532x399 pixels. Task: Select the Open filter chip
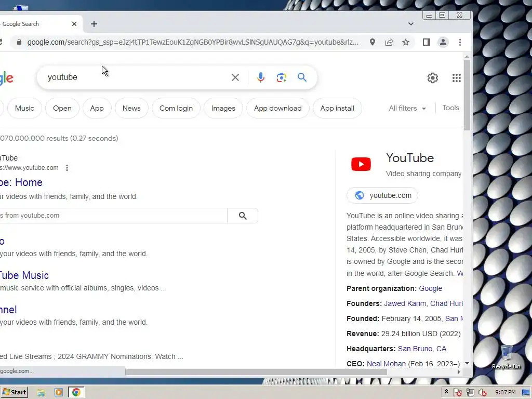click(62, 108)
